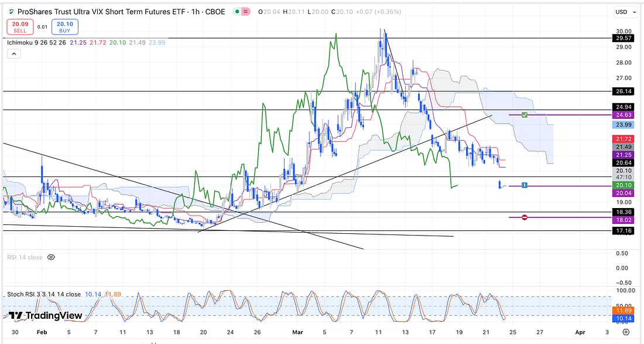This screenshot has height=344, width=644.
Task: Select the Stoch RSI indicator legend label
Action: pyautogui.click(x=43, y=294)
